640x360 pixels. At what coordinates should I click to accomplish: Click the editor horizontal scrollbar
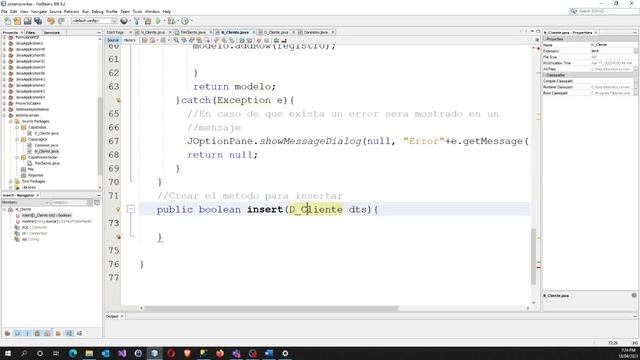click(x=271, y=308)
